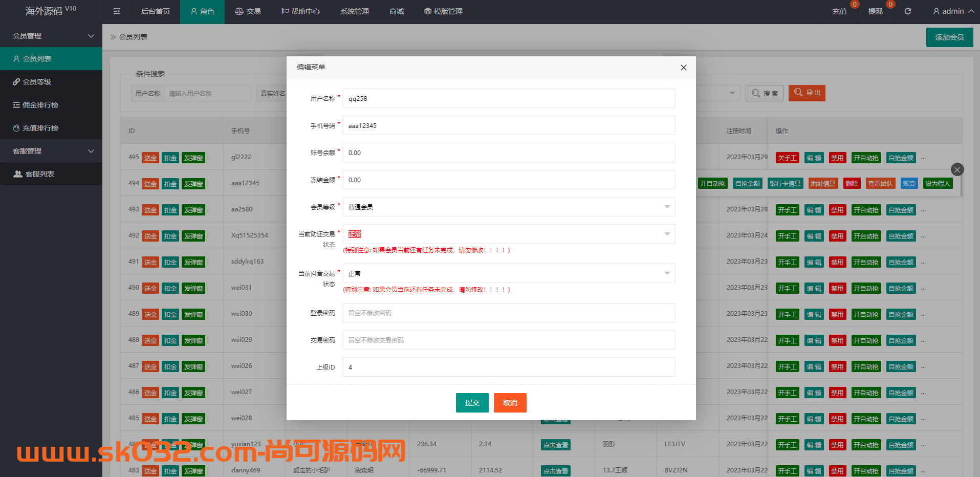This screenshot has width=980, height=477.
Task: Click 点击查看 in the yuxian123 row
Action: (x=556, y=445)
